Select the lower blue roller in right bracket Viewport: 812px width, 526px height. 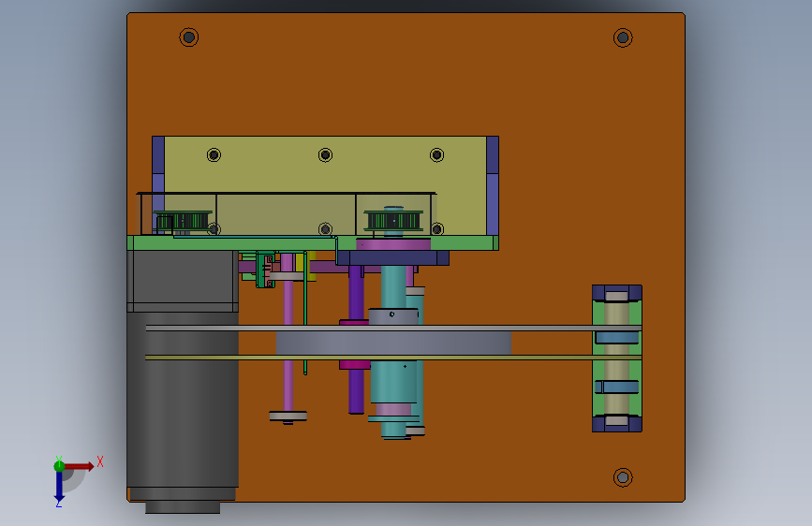click(617, 387)
